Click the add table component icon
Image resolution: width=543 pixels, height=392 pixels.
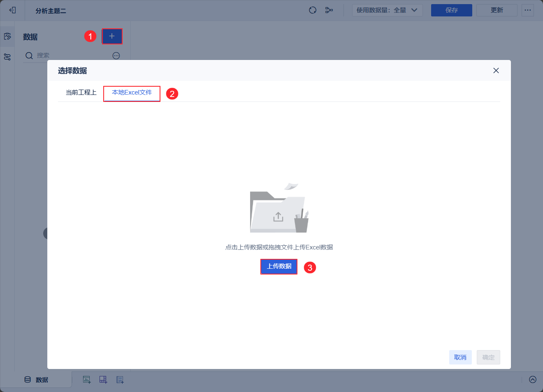(x=103, y=380)
